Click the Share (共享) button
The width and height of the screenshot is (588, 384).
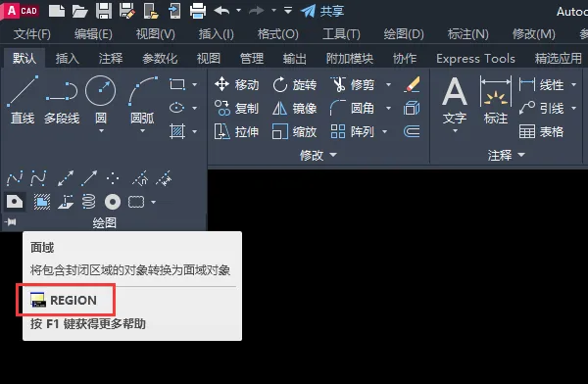[322, 11]
